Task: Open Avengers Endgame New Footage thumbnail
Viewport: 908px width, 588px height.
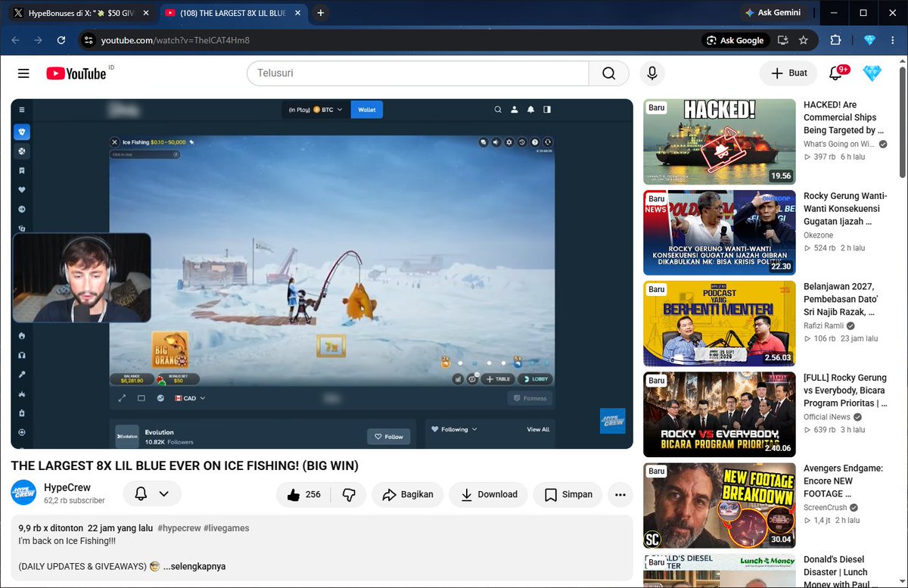Action: (x=720, y=505)
